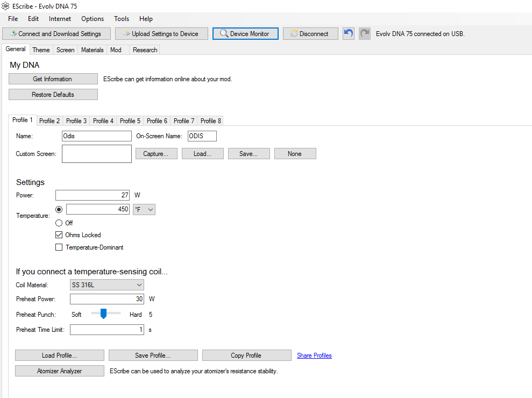Switch to the Materials tab
This screenshot has width=532, height=398.
[92, 50]
